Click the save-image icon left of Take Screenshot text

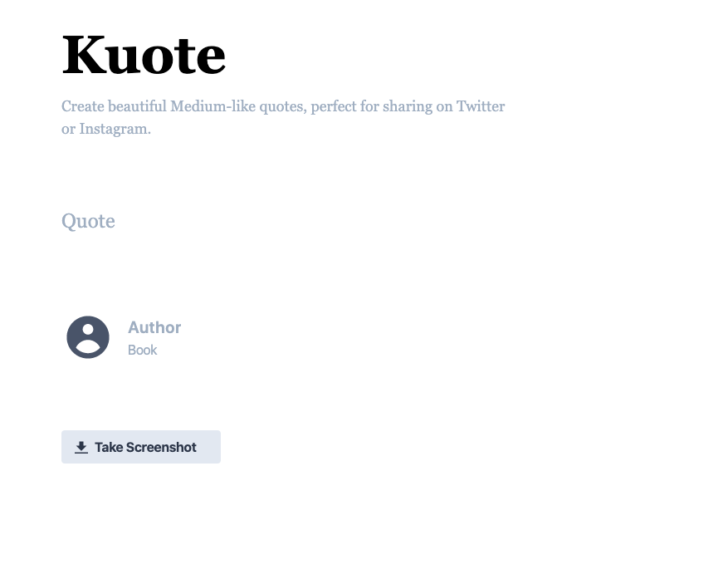point(81,447)
